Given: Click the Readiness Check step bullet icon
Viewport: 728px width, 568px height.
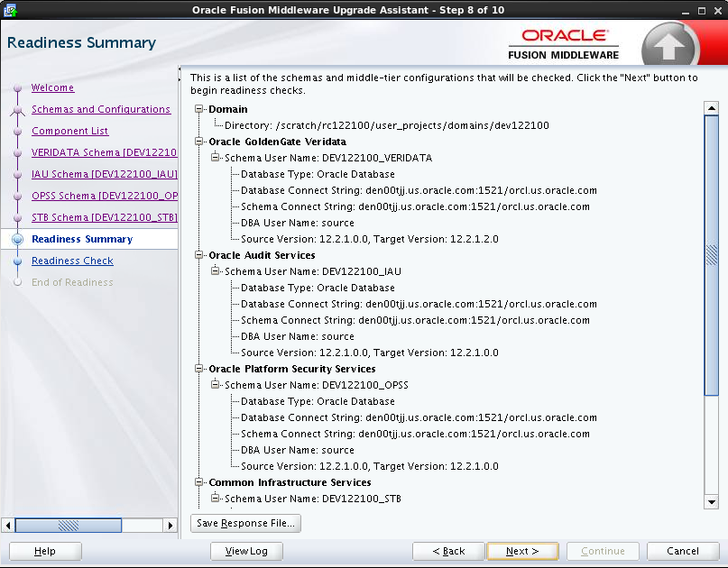Looking at the screenshot, I should (x=18, y=261).
